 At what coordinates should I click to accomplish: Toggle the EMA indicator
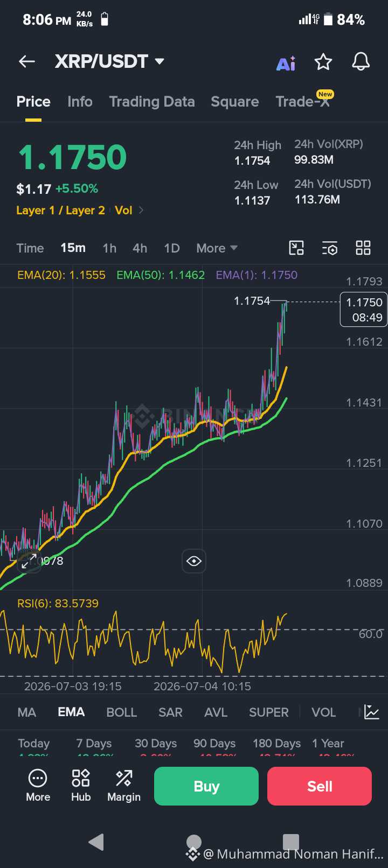click(71, 712)
